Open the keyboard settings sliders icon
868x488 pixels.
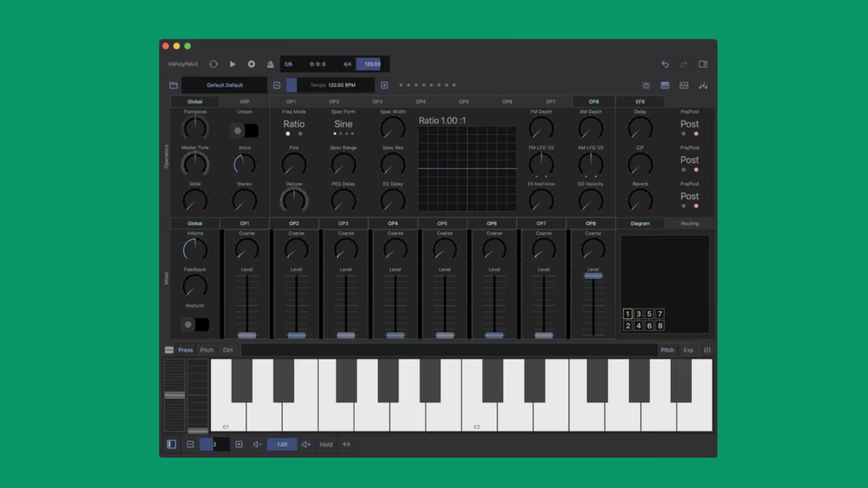708,350
